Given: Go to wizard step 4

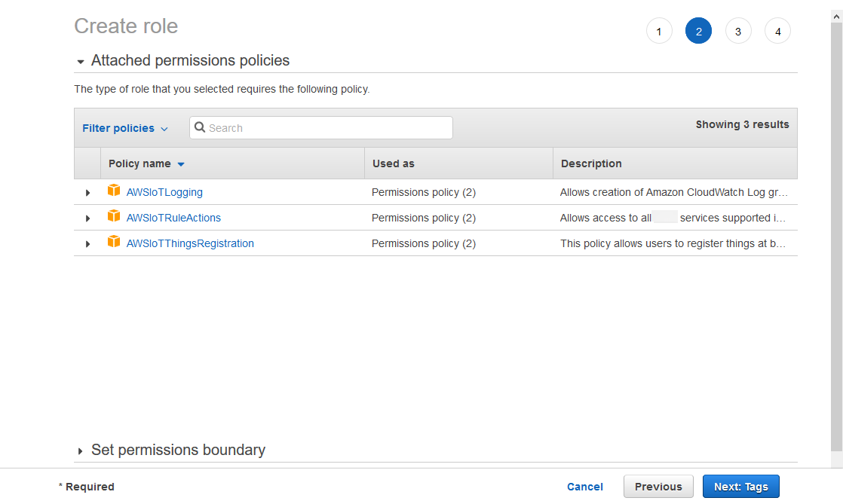Looking at the screenshot, I should coord(777,31).
